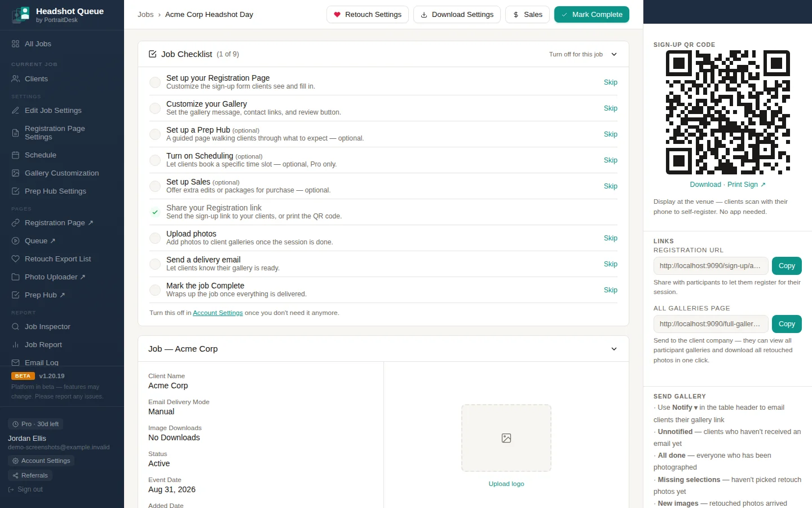This screenshot has height=508, width=812.
Task: Open Retouch Settings button
Action: coord(367,15)
